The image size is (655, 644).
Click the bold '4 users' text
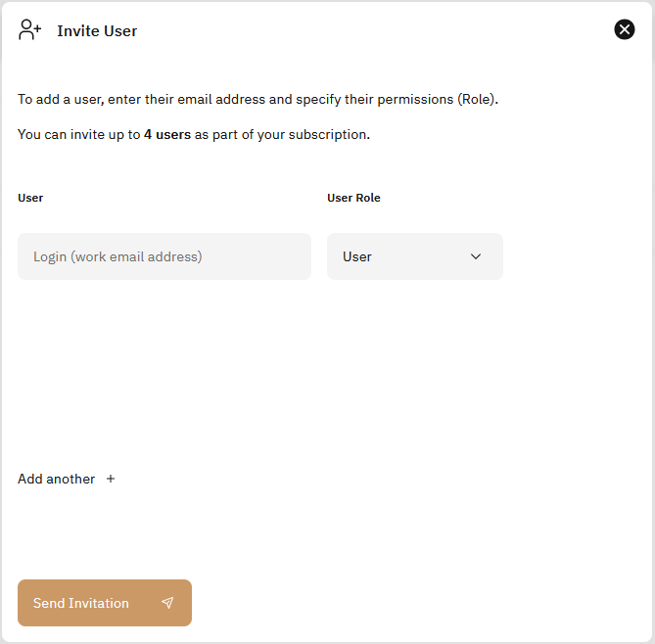[x=167, y=134]
